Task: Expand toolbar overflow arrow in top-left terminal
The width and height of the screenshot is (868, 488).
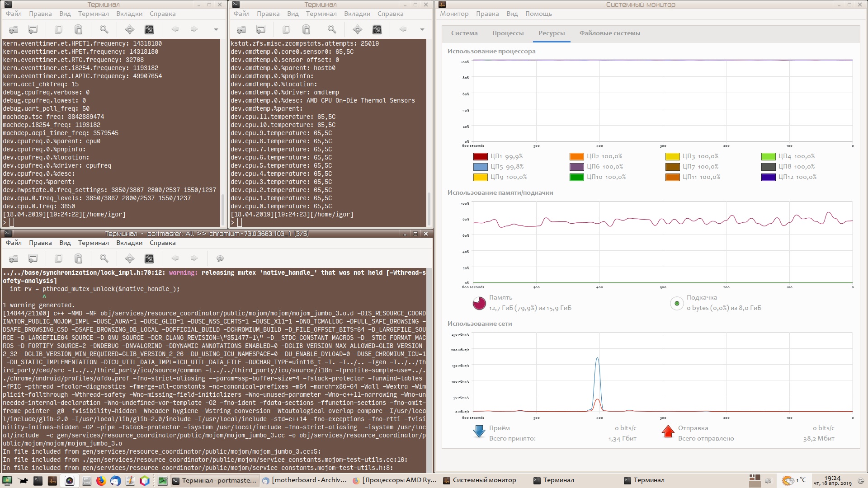Action: tap(216, 30)
